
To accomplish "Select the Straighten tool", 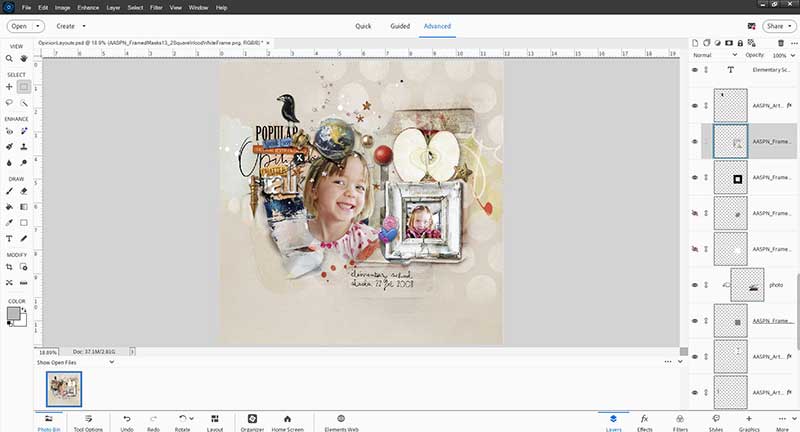I will [x=24, y=283].
